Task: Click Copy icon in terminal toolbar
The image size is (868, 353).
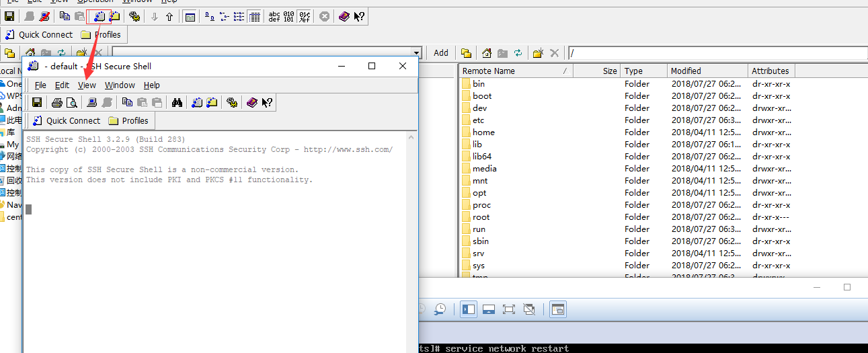Action: click(127, 102)
